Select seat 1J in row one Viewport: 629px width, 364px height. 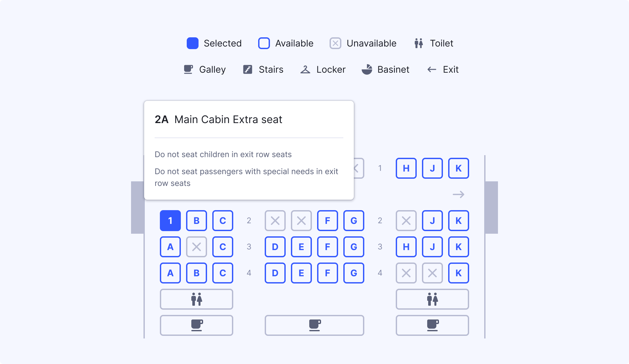(x=432, y=168)
